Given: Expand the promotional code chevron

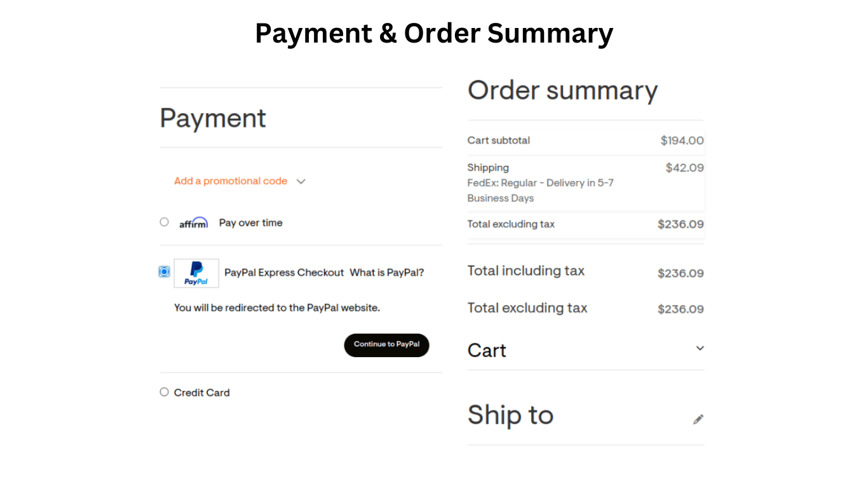Looking at the screenshot, I should 301,182.
